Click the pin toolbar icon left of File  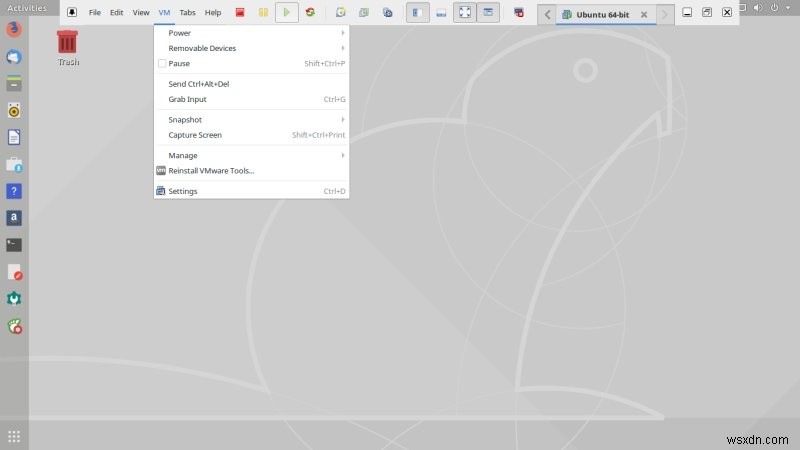pos(72,12)
